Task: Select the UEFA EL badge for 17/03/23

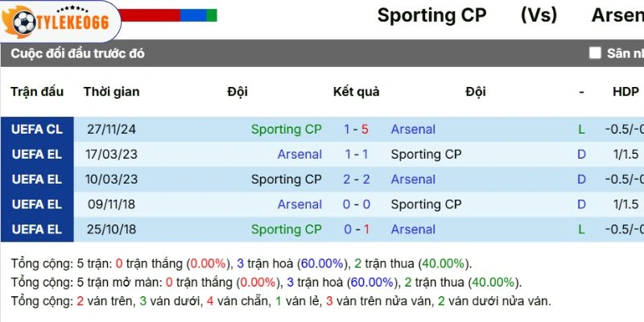Action: (37, 154)
